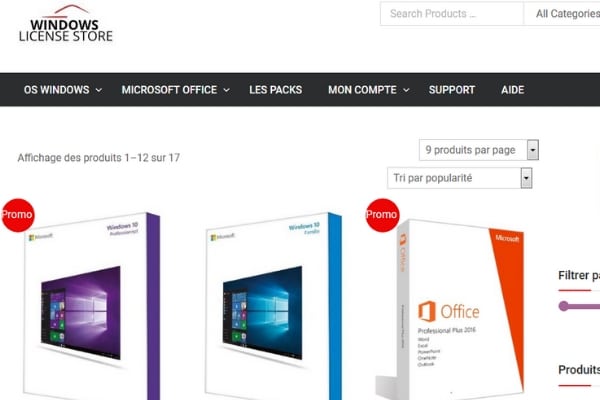Open the Support page

(452, 90)
